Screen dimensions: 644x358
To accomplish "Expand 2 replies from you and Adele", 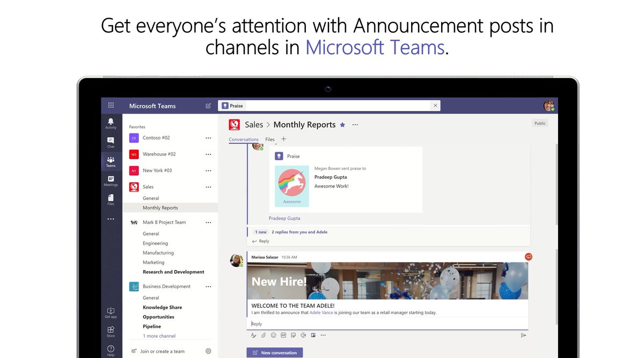I will pyautogui.click(x=299, y=232).
